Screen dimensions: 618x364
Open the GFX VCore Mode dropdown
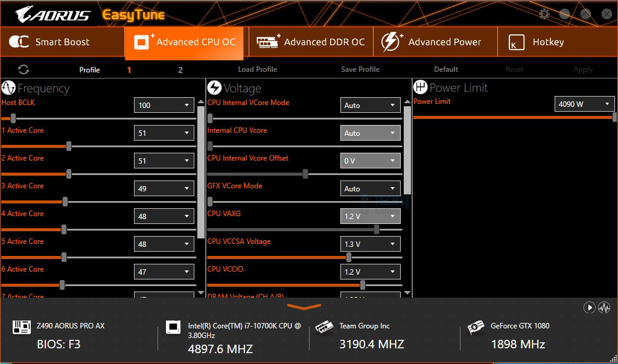[x=370, y=188]
